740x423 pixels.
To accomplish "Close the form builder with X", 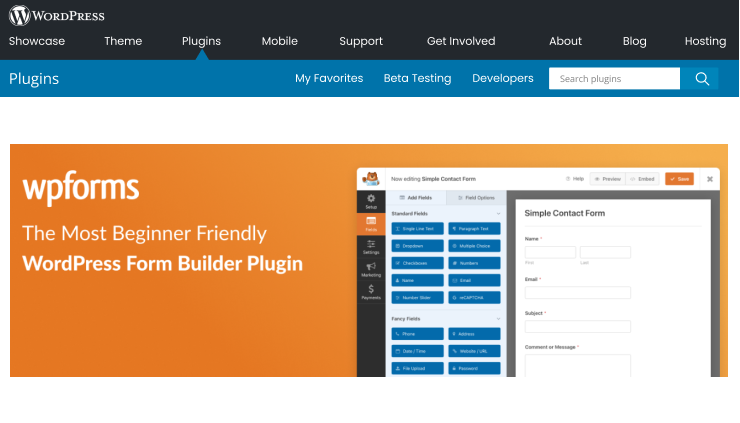I will 709,179.
